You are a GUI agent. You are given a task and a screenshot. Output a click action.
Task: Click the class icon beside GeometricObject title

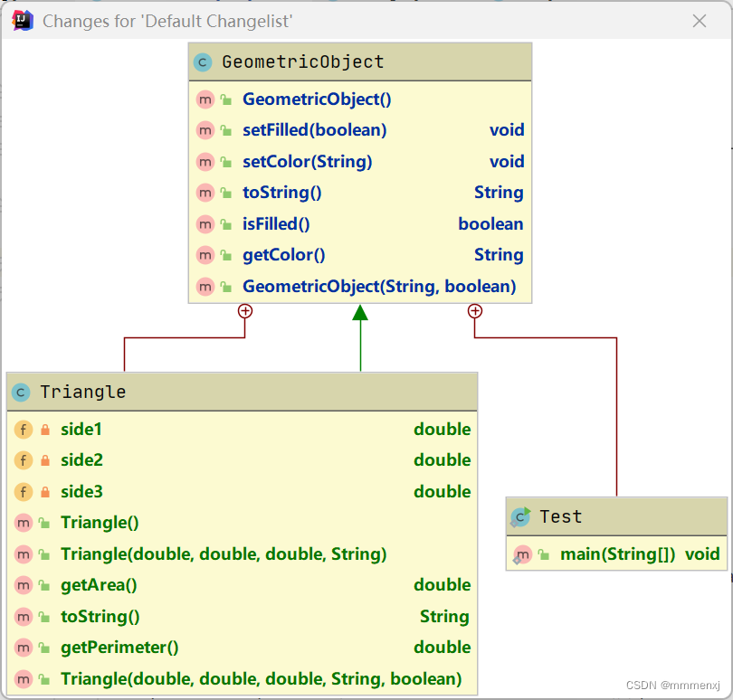pyautogui.click(x=203, y=62)
